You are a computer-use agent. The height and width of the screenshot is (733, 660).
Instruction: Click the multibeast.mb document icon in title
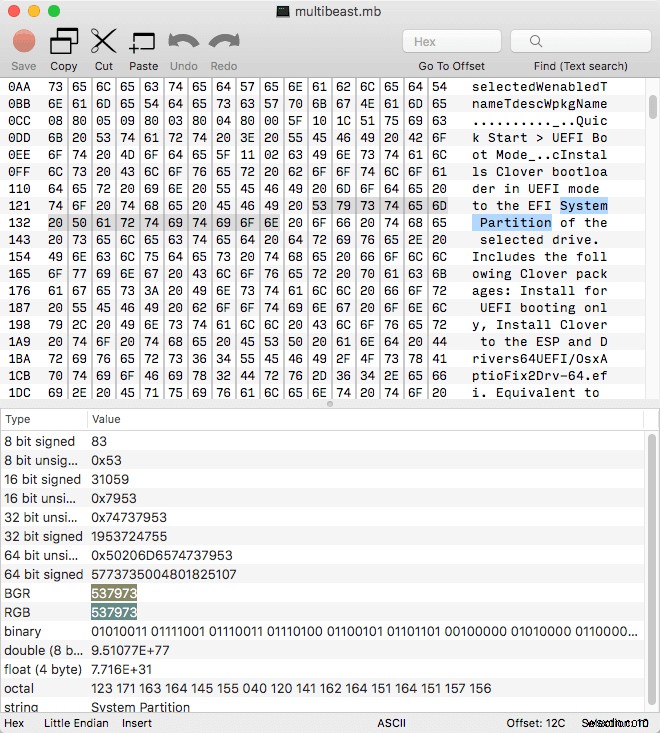(x=283, y=11)
